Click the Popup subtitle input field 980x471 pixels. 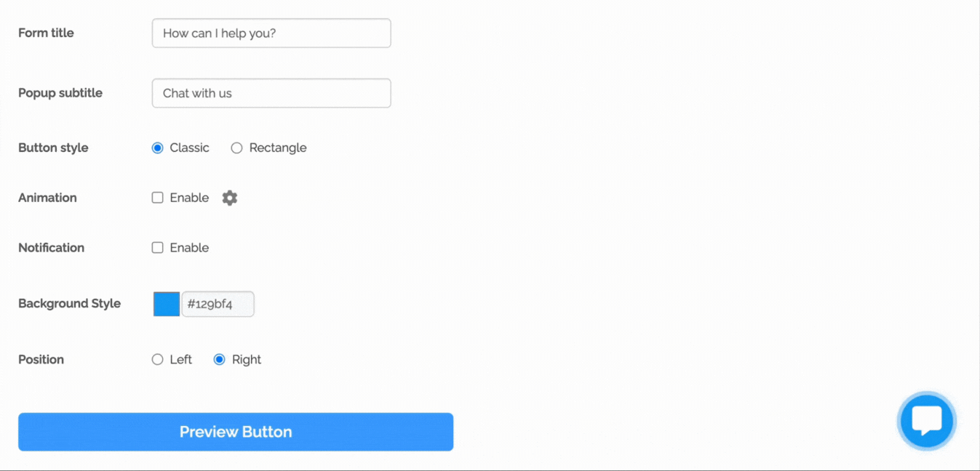pos(271,93)
